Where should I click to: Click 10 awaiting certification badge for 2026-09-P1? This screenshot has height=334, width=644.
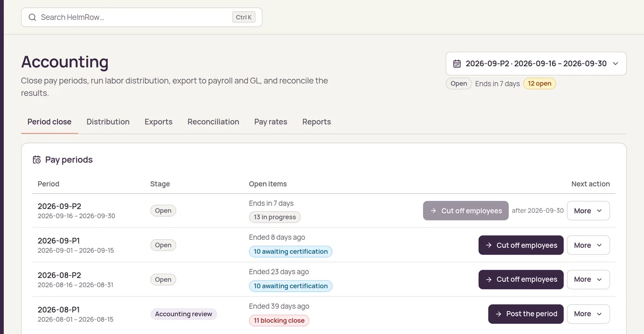[x=291, y=252]
